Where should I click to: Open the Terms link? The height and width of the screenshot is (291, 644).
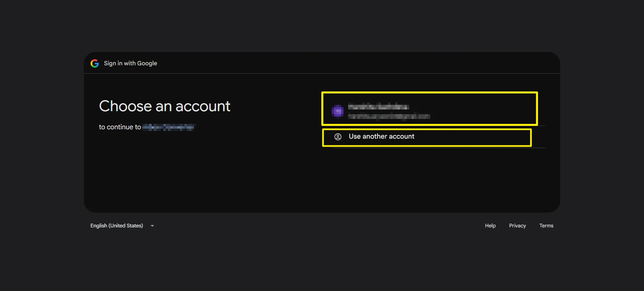click(x=546, y=226)
